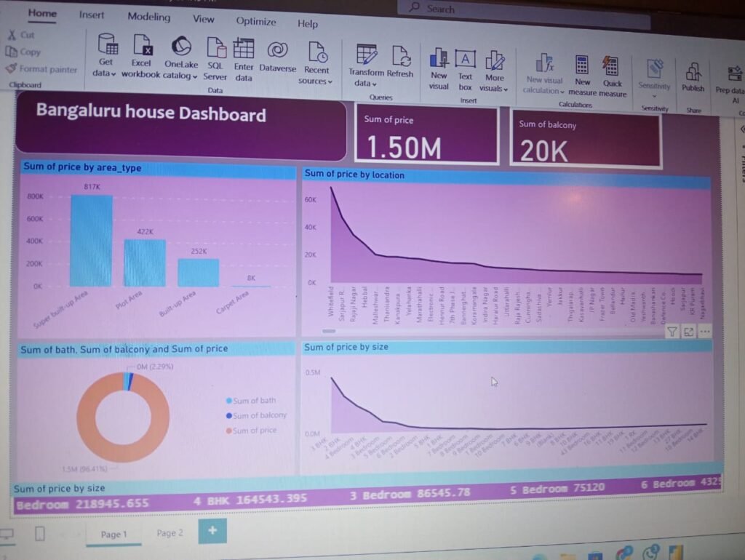Screen dimensions: 745x560
Task: Switch to Page 2 tab
Action: click(x=170, y=533)
